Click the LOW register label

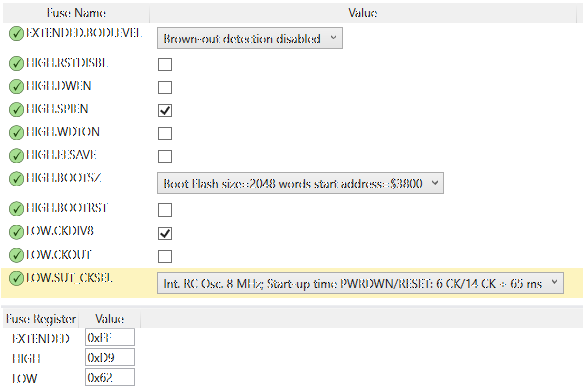[25, 379]
